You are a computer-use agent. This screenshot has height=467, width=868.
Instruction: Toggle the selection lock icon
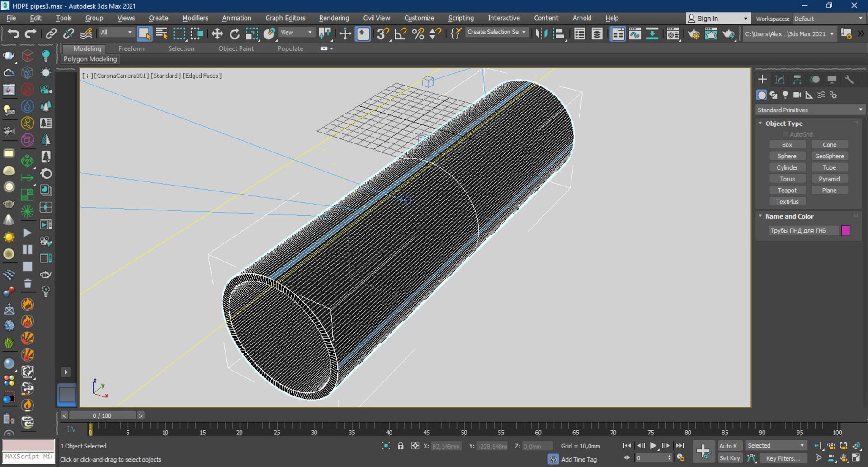coord(401,446)
